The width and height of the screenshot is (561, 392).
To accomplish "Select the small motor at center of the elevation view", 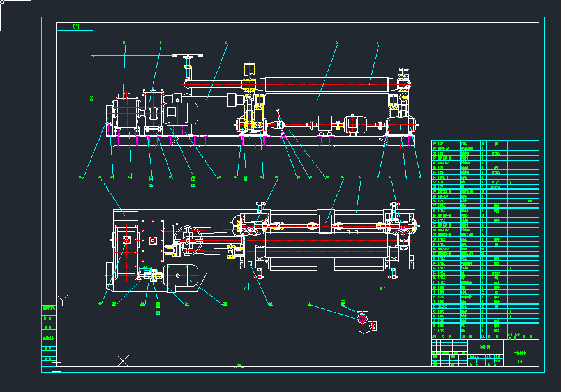I will click(352, 123).
